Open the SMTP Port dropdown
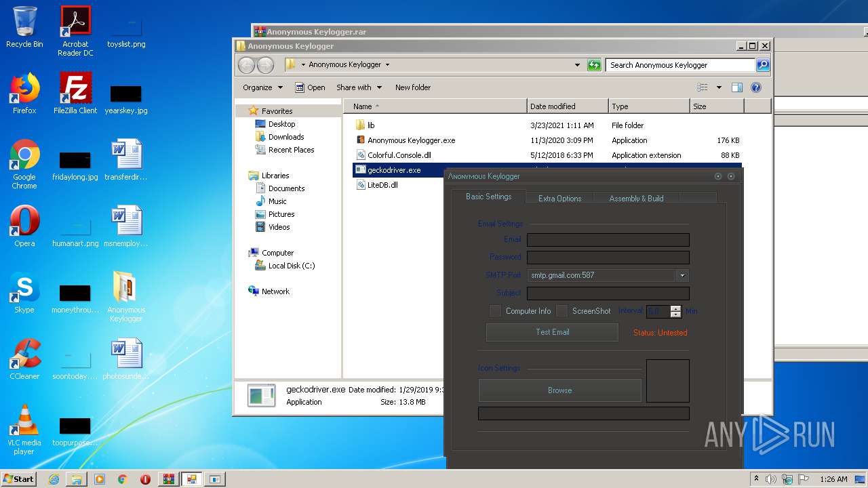The image size is (868, 488). pos(682,276)
